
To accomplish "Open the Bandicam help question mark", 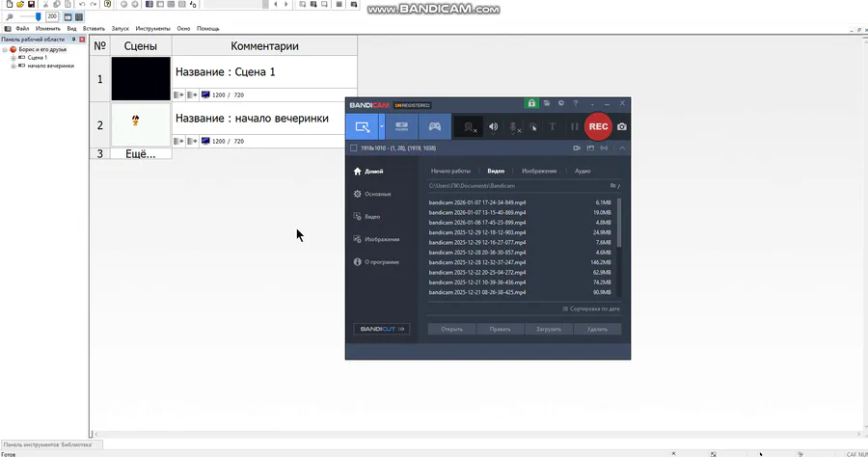I will click(x=576, y=103).
